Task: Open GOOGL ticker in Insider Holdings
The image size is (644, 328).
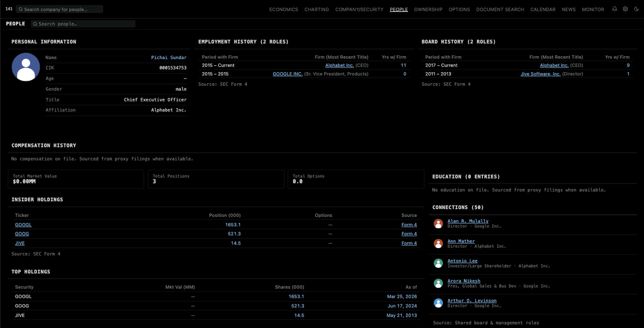Action: tap(23, 225)
